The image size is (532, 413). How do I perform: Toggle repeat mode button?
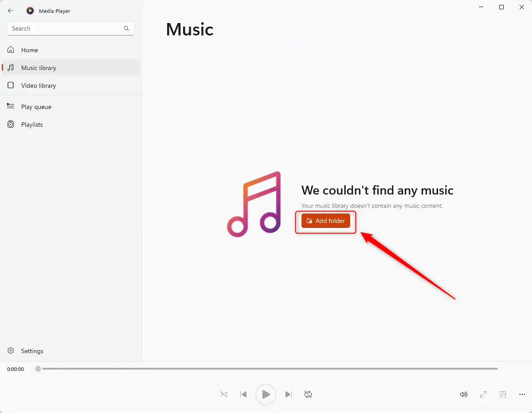point(308,394)
